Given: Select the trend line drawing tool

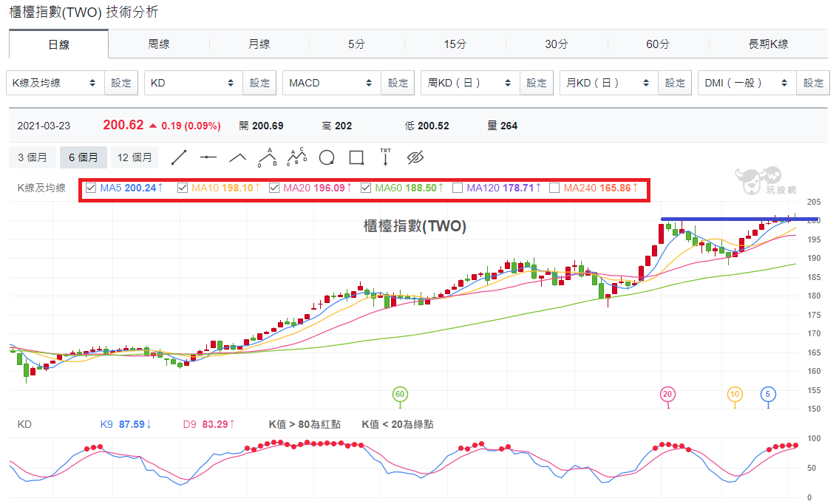Looking at the screenshot, I should (x=179, y=157).
